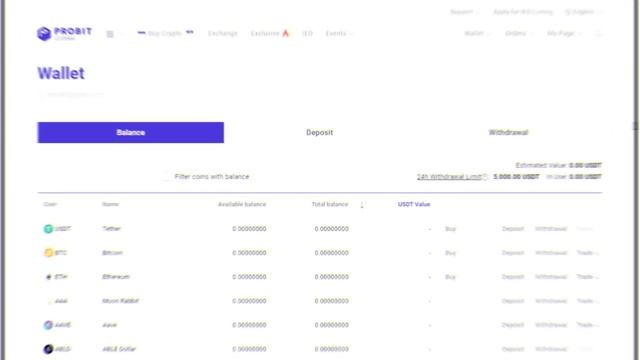Screen dimensions: 640x360
Task: Click Deposit in the Bitcoin row
Action: point(513,253)
